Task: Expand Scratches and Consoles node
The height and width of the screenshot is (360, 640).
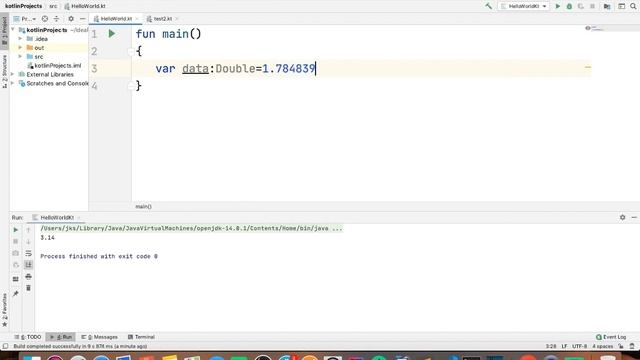Action: [x=13, y=84]
